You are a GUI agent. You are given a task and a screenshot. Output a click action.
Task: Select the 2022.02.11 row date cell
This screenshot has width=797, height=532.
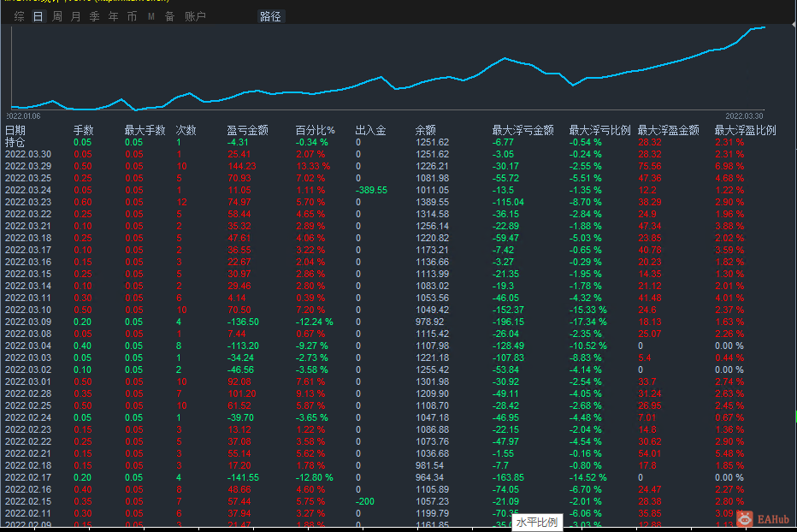point(28,514)
